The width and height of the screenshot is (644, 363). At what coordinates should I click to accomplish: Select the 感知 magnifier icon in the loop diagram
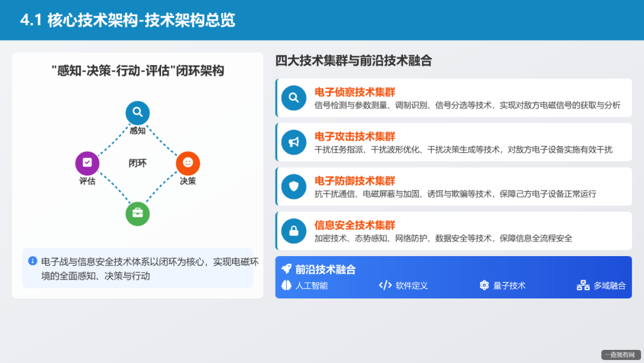137,112
